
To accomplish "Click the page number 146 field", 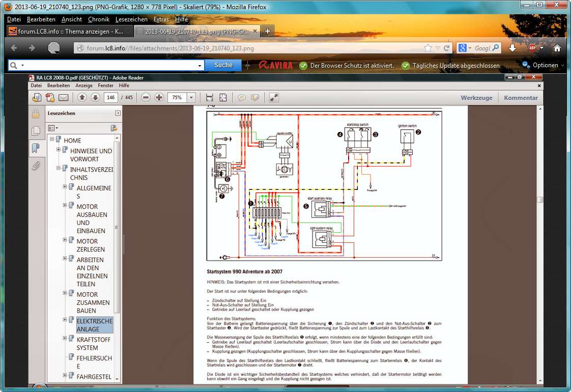I will pyautogui.click(x=110, y=98).
